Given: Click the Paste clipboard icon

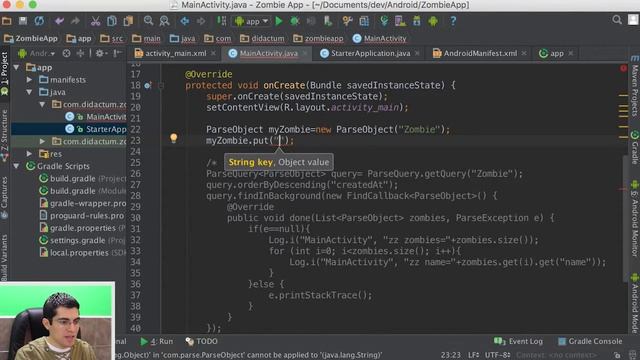Looking at the screenshot, I should click(x=128, y=21).
